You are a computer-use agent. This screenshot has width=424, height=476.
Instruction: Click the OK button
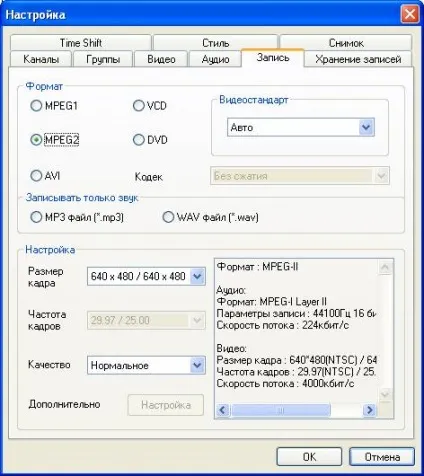309,457
